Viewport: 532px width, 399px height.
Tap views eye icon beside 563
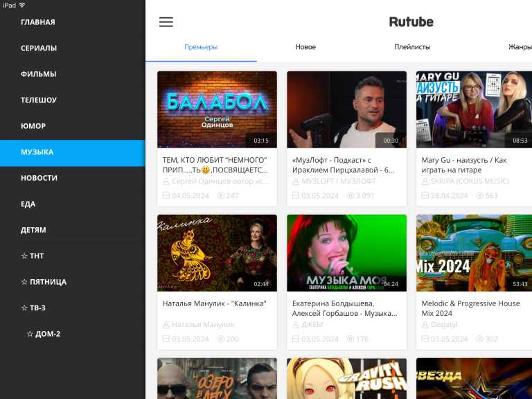point(479,195)
